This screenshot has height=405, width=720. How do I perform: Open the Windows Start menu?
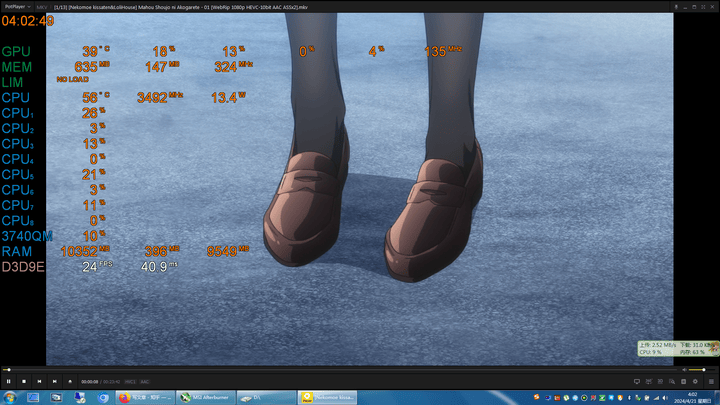coord(9,398)
